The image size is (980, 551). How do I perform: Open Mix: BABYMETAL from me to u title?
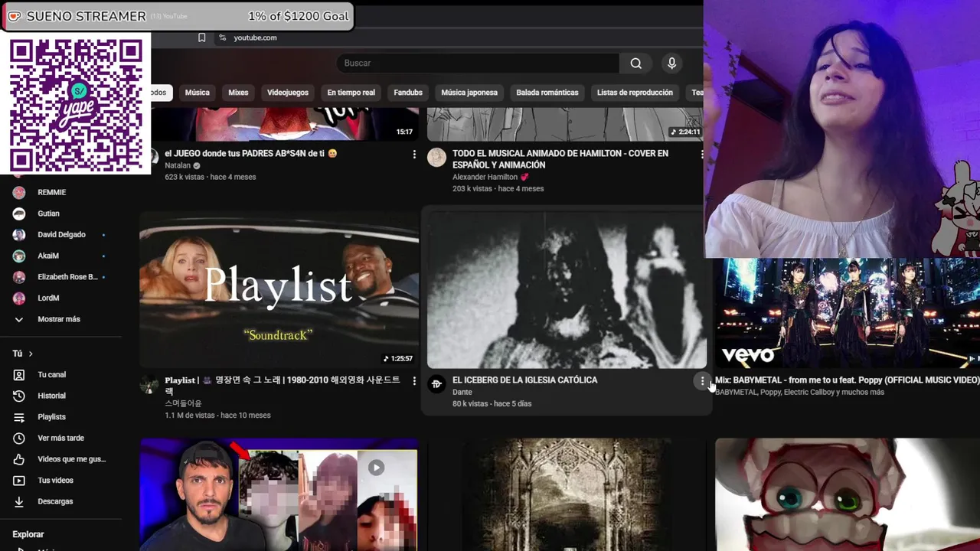(847, 380)
